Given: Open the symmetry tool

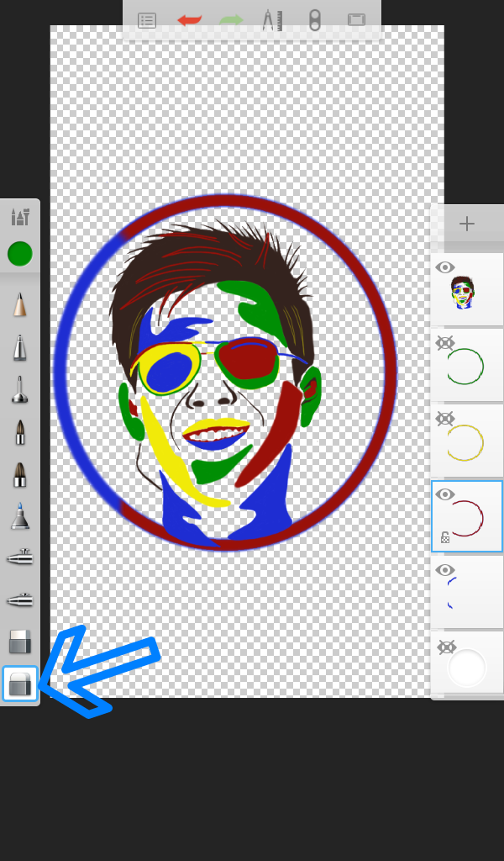Looking at the screenshot, I should point(314,20).
